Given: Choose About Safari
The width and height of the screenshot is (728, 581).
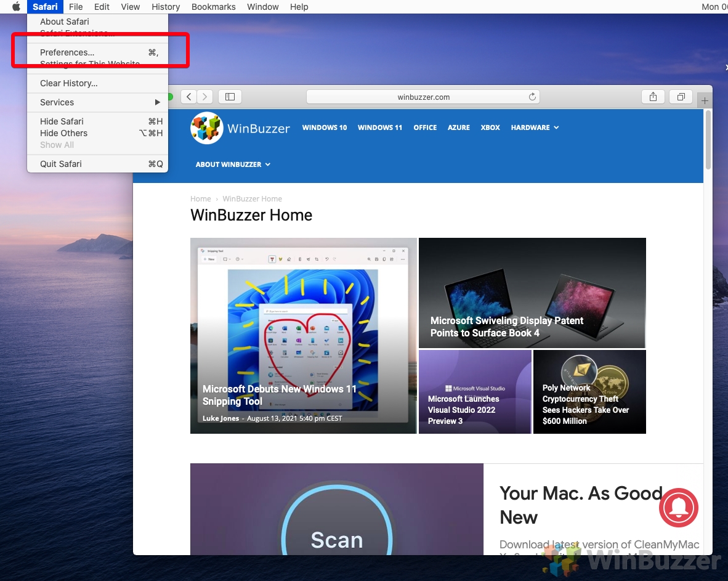Looking at the screenshot, I should coord(97,22).
